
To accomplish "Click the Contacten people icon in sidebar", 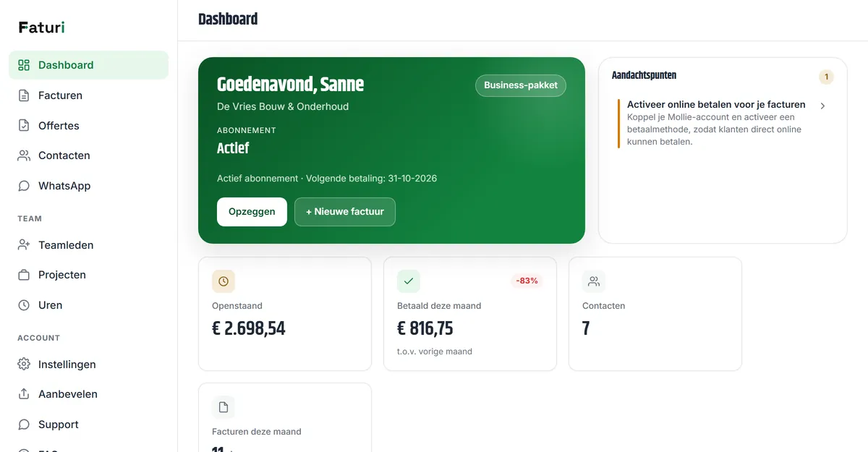I will pyautogui.click(x=24, y=155).
